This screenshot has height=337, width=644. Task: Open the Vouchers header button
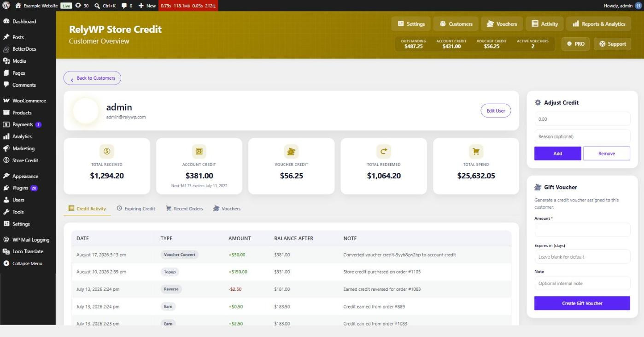click(x=502, y=24)
